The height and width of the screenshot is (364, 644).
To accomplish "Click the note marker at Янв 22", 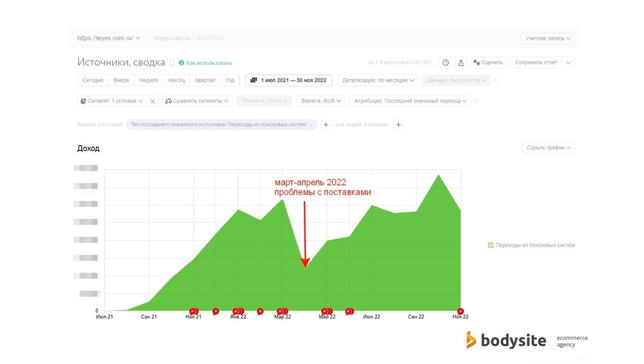I will (x=238, y=311).
